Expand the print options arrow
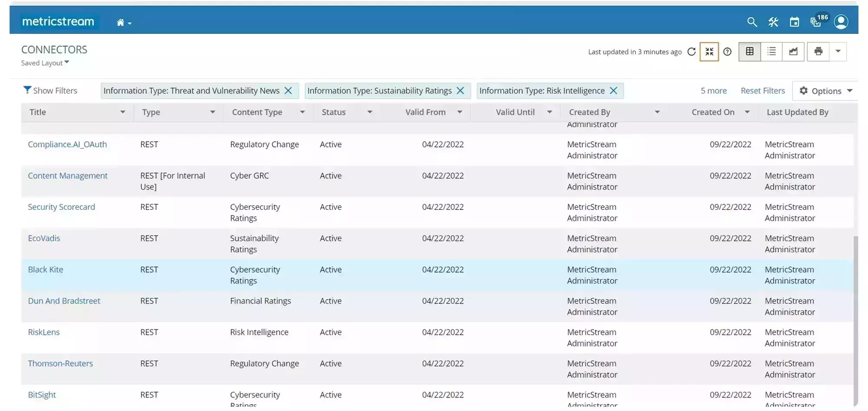This screenshot has width=868, height=411. point(838,52)
